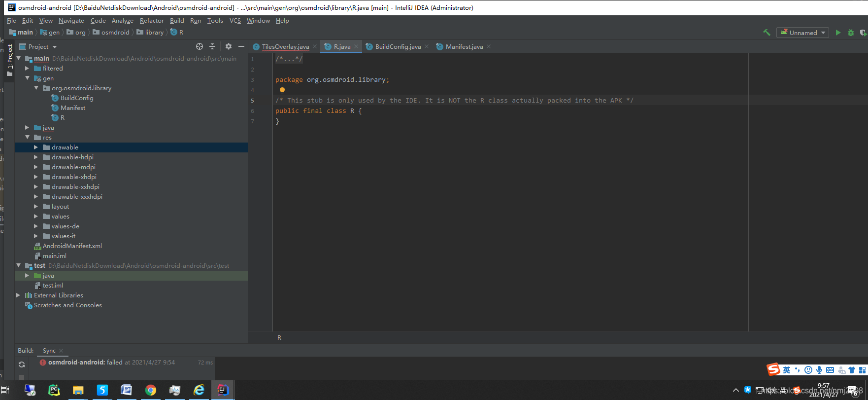Run the Unnamed configuration

(x=838, y=33)
